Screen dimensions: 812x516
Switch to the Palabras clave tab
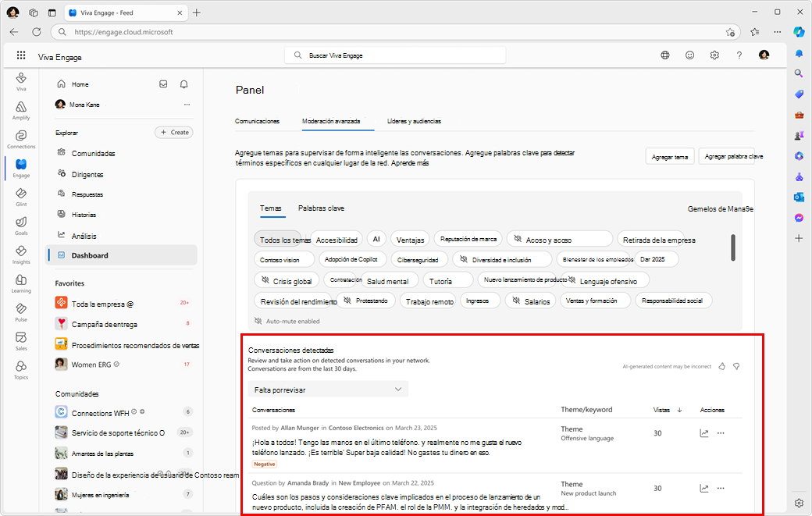pyautogui.click(x=321, y=208)
